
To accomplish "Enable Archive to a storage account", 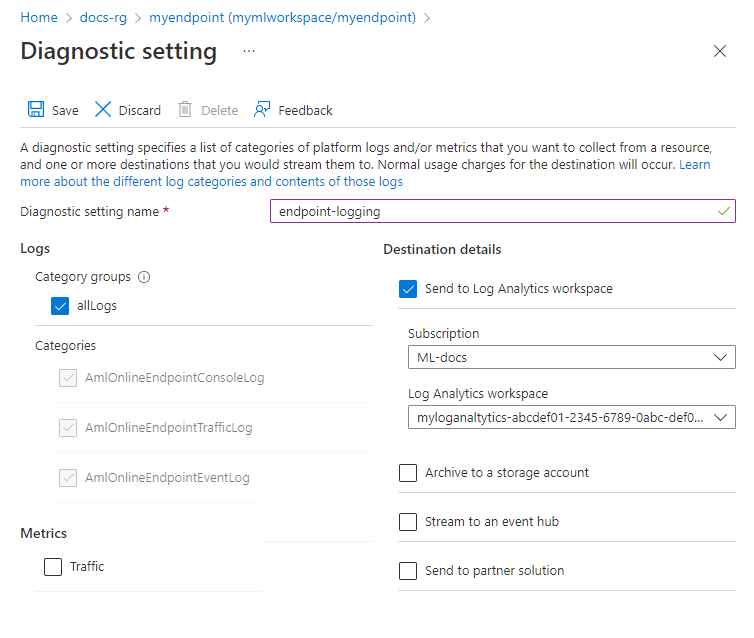I will pyautogui.click(x=408, y=473).
